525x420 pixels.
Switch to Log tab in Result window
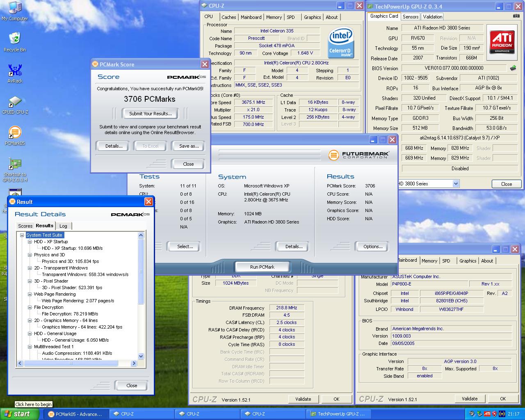[63, 226]
